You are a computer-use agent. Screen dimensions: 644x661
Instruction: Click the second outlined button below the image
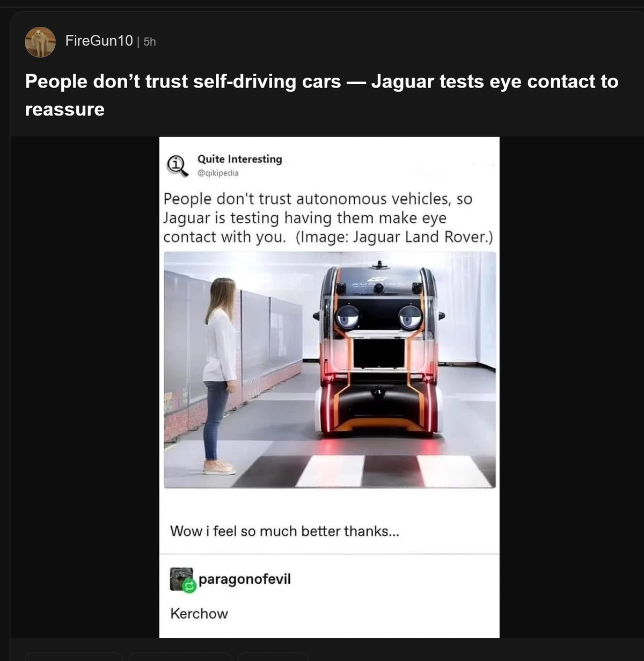click(180, 657)
